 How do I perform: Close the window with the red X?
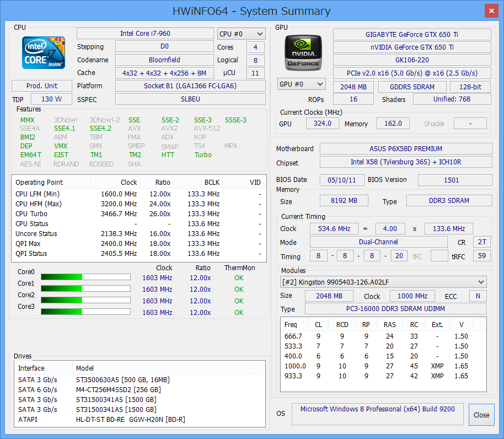coord(491,10)
